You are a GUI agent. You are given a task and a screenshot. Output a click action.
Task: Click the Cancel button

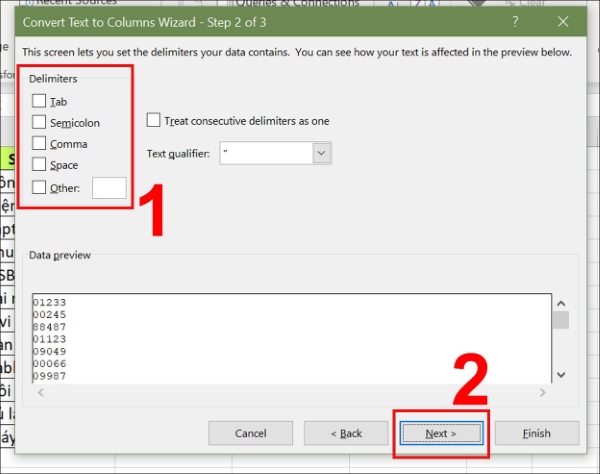(251, 433)
